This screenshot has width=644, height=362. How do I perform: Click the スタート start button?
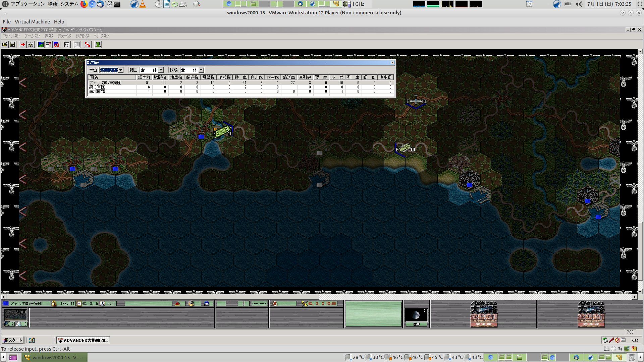pyautogui.click(x=12, y=340)
